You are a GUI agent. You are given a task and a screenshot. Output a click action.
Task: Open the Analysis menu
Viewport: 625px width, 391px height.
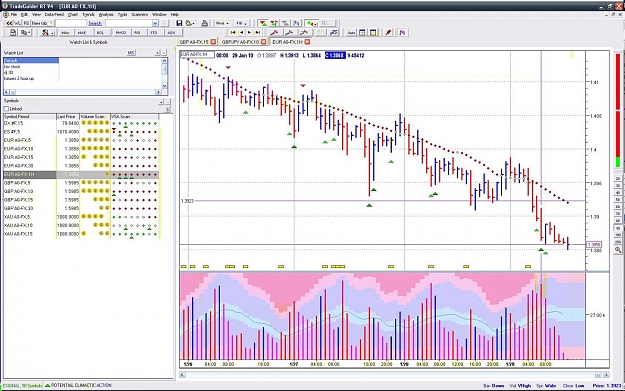click(106, 14)
